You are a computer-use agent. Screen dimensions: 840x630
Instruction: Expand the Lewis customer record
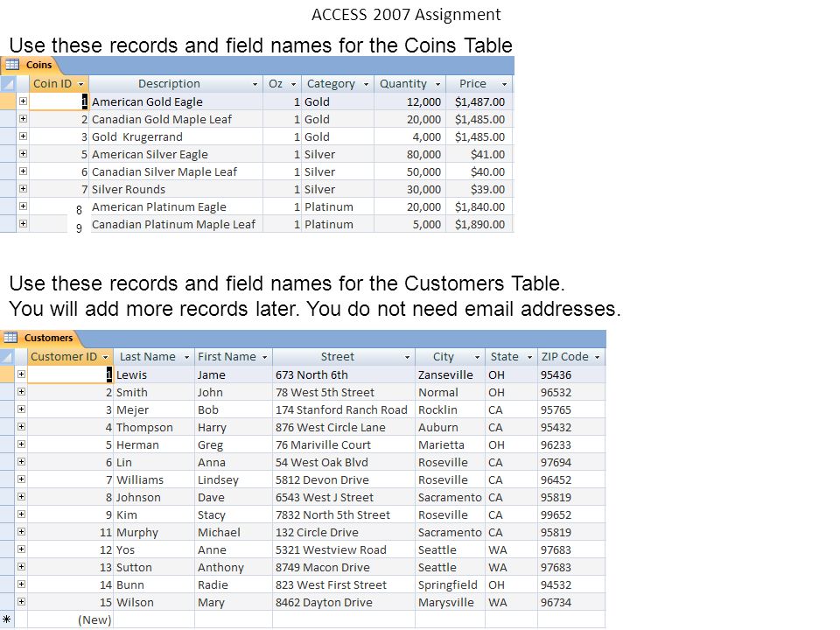(x=21, y=374)
